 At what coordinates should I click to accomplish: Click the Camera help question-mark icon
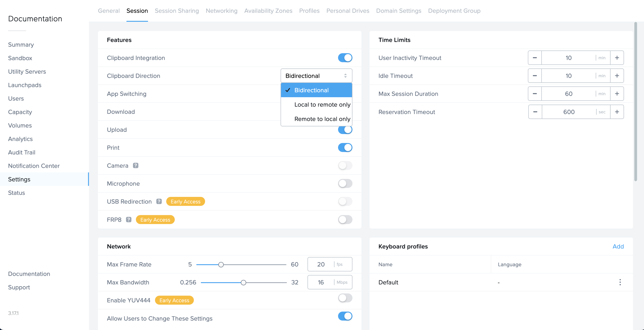pos(135,165)
